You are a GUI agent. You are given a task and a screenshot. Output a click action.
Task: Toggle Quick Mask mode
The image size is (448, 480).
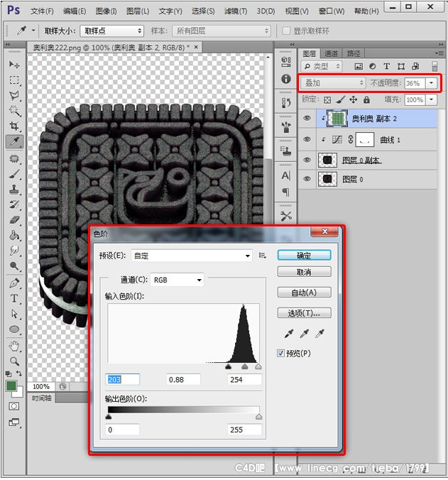tap(14, 406)
